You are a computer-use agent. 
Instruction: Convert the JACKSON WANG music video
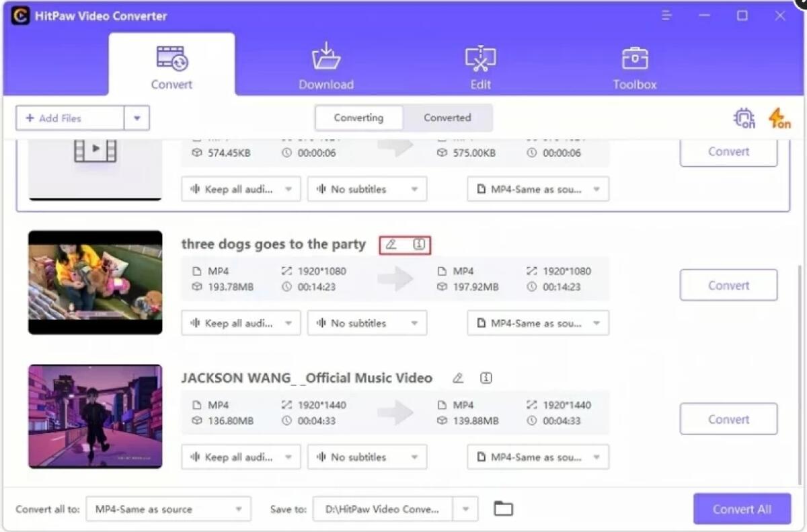[x=728, y=418]
